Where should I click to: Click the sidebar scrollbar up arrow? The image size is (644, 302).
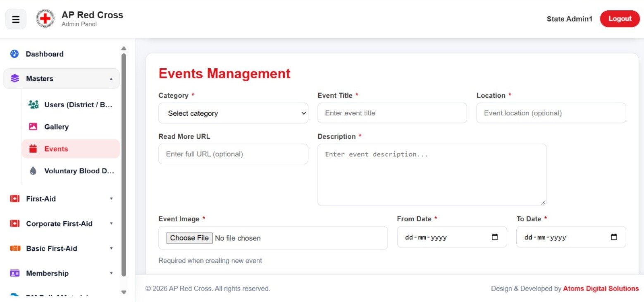tap(124, 48)
